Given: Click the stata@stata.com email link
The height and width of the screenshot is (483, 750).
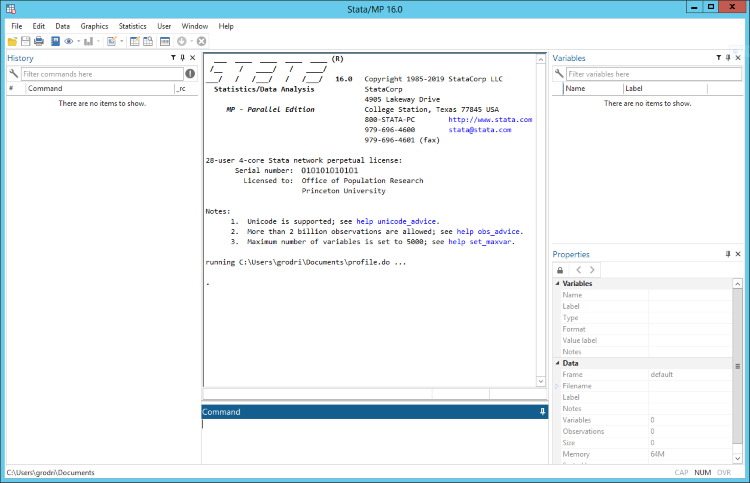Looking at the screenshot, I should click(480, 130).
